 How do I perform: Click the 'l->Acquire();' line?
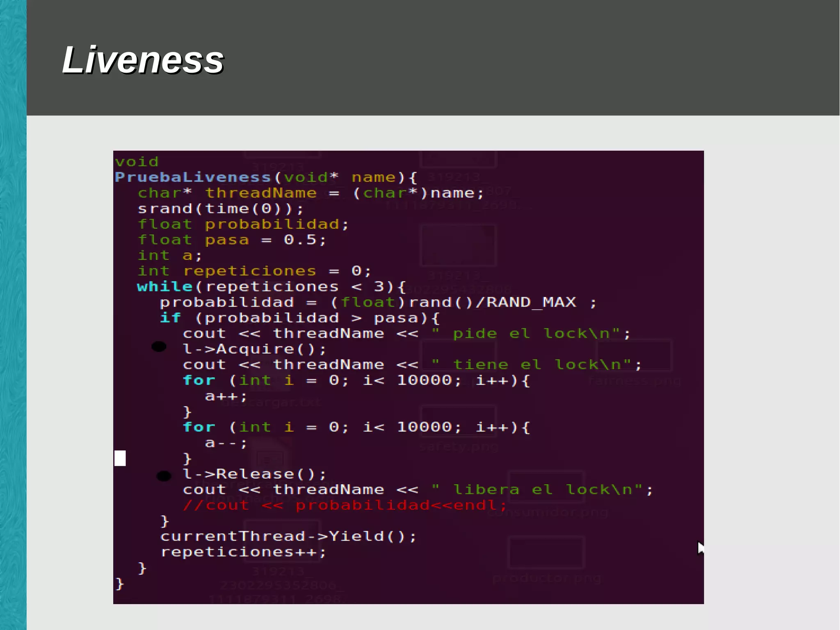[254, 349]
